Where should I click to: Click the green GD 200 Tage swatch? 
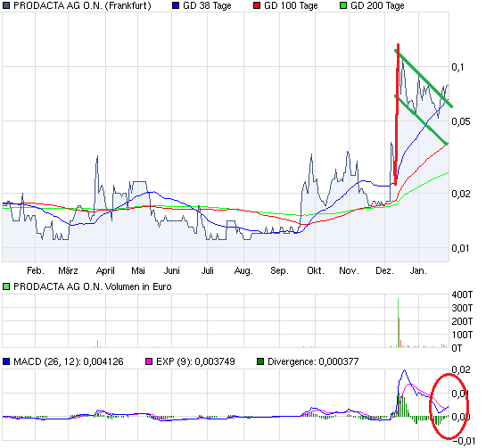click(x=343, y=5)
